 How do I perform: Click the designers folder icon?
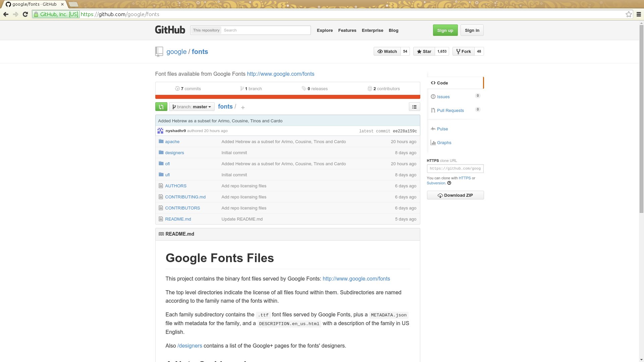pos(161,153)
